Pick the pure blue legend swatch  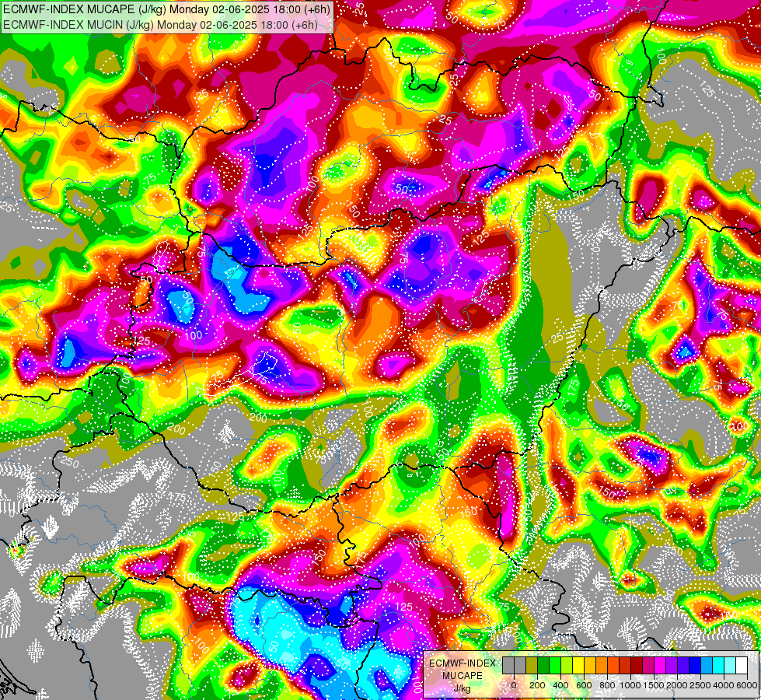coord(694,665)
